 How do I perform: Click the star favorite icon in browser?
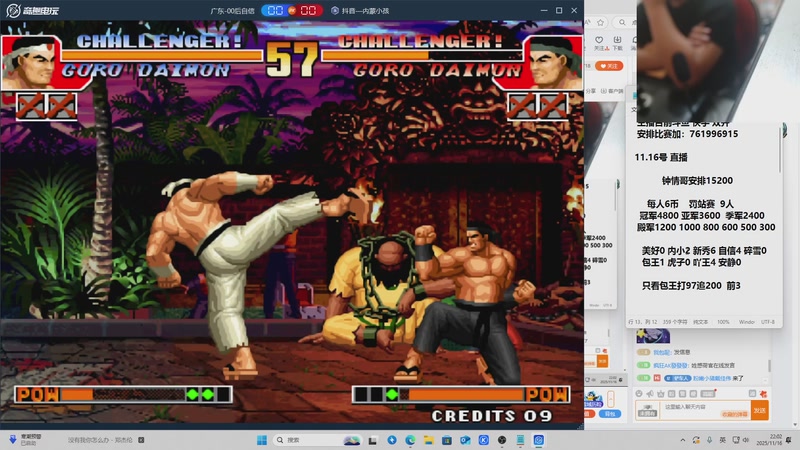pos(601,22)
